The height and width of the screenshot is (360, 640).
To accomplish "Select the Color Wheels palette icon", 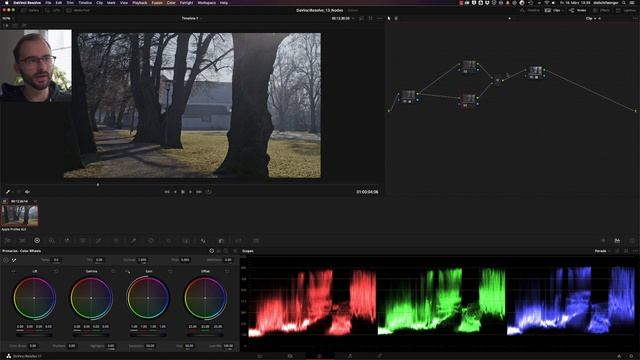I will coord(37,241).
